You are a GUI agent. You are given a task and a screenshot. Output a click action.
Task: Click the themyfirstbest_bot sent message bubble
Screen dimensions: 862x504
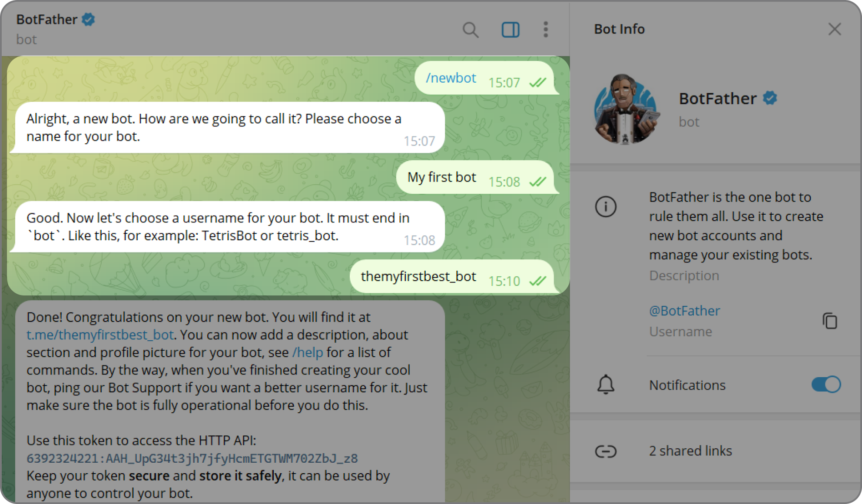pos(453,277)
